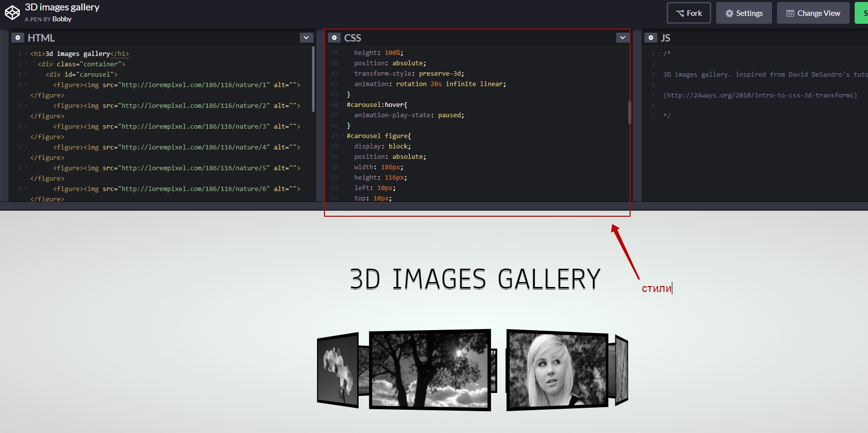Click the HTML editor vertical scrollbar
The image size is (868, 433).
click(313, 79)
